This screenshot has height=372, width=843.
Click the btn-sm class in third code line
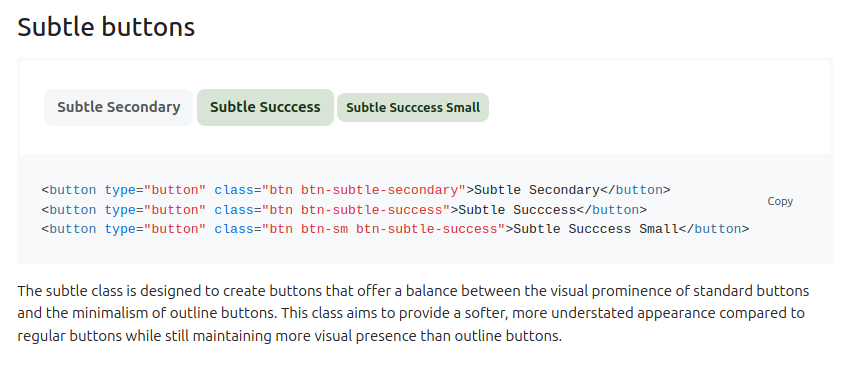[x=324, y=229]
